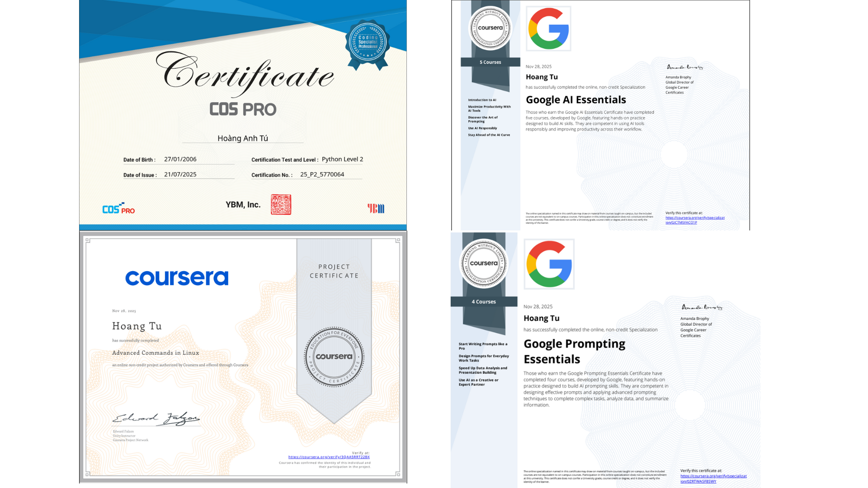Click the "Certification Test and Level :" label
Screen dimensions: 868x488
pos(285,160)
